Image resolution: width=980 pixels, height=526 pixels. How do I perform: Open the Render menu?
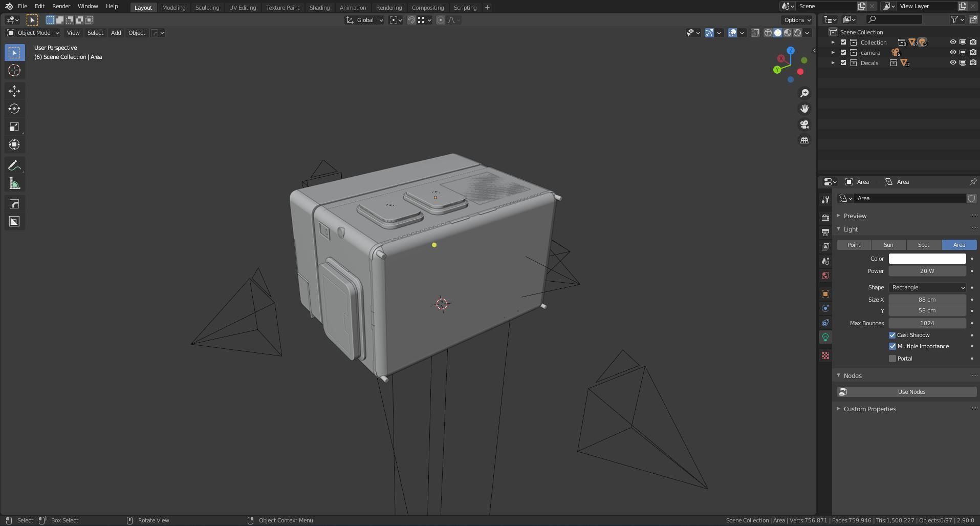pos(61,6)
